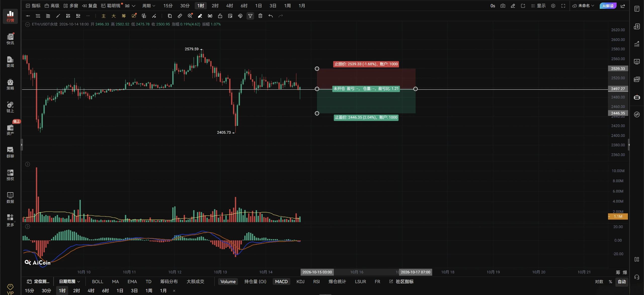Click the screenshot camera icon
Viewport: 644px width, 295px height.
click(503, 6)
